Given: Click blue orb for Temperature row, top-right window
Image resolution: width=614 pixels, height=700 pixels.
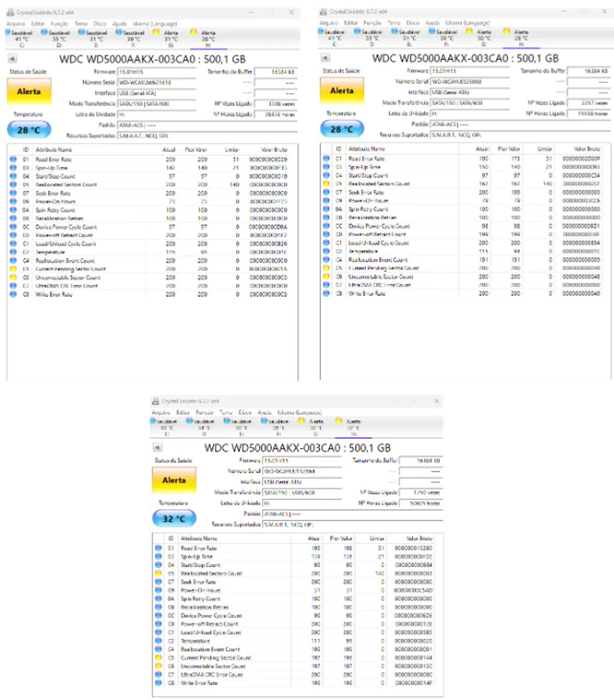Looking at the screenshot, I should tap(326, 251).
